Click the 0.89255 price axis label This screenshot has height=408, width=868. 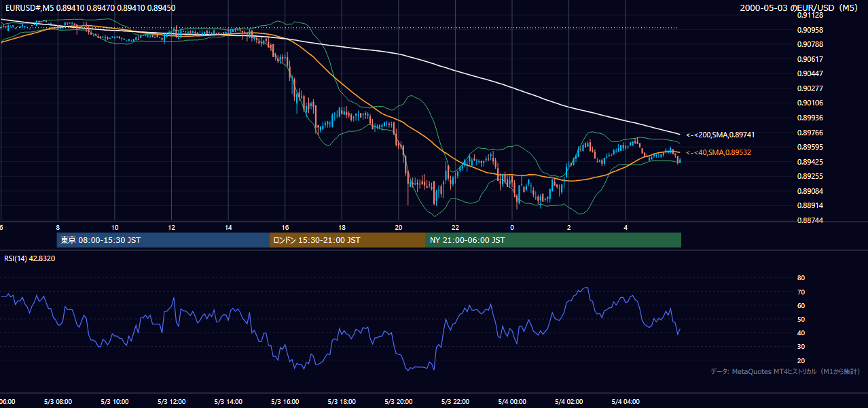811,176
